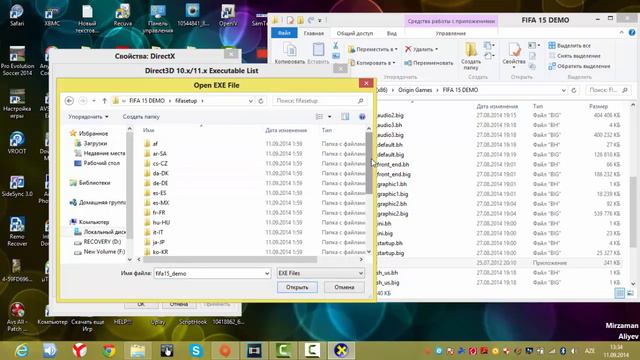Select Библиотеки in the navigation pane
Screen dimensions: 640x360
[94, 183]
